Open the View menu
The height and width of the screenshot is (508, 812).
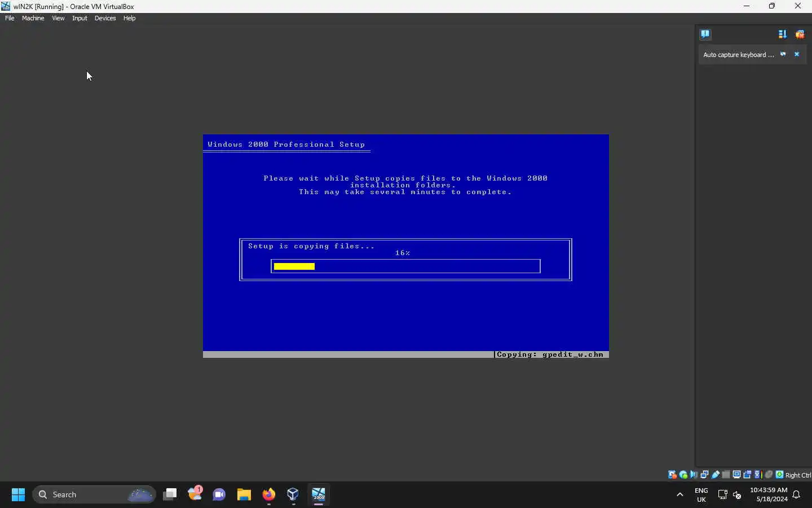coord(58,18)
